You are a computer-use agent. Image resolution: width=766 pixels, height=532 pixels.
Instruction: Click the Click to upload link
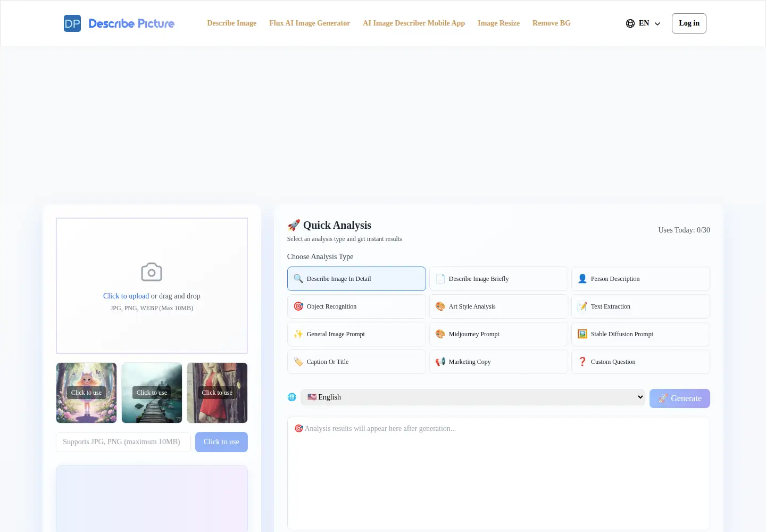tap(126, 296)
